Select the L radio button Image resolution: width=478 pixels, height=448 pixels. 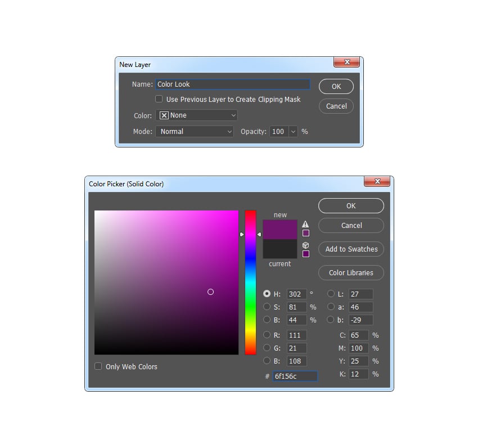[x=331, y=294]
